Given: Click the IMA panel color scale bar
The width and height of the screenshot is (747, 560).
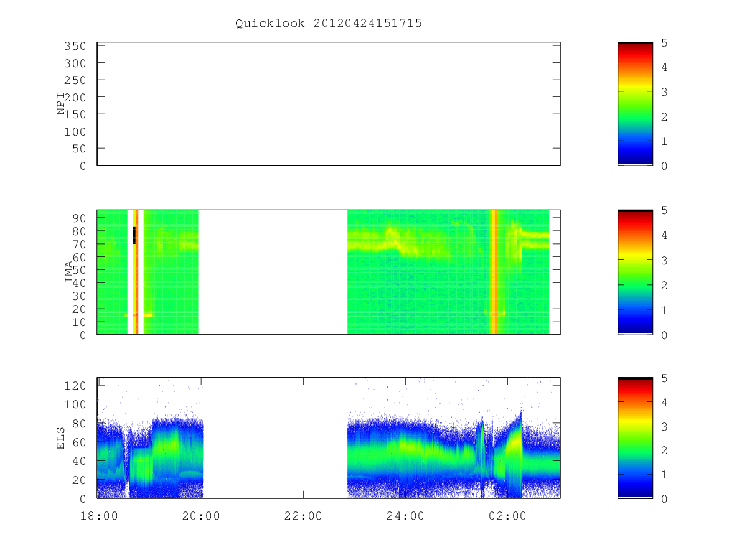Looking at the screenshot, I should point(635,273).
